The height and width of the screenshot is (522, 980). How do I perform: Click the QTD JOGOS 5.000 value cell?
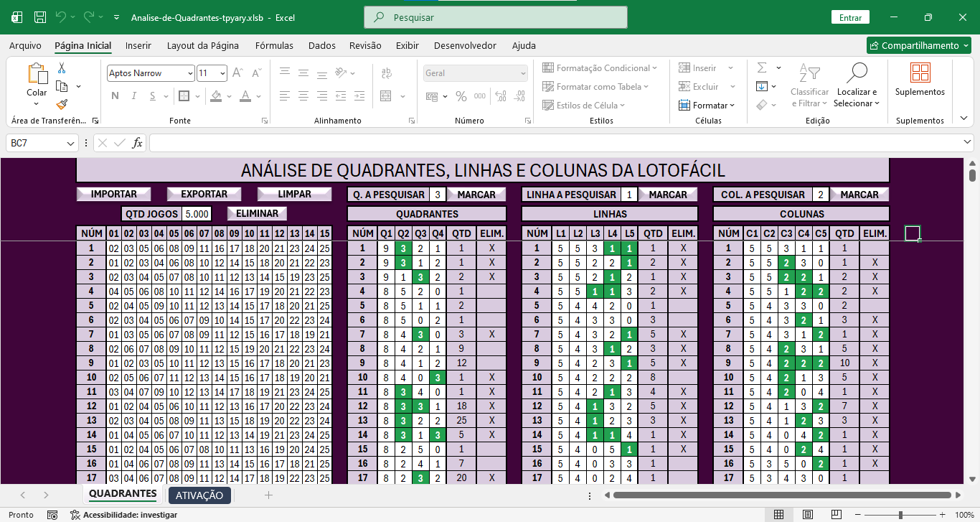click(x=197, y=214)
